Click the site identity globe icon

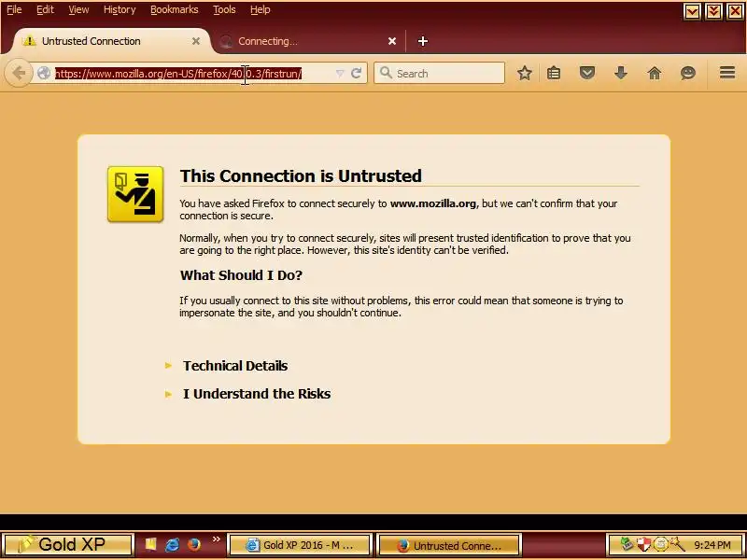pyautogui.click(x=44, y=74)
